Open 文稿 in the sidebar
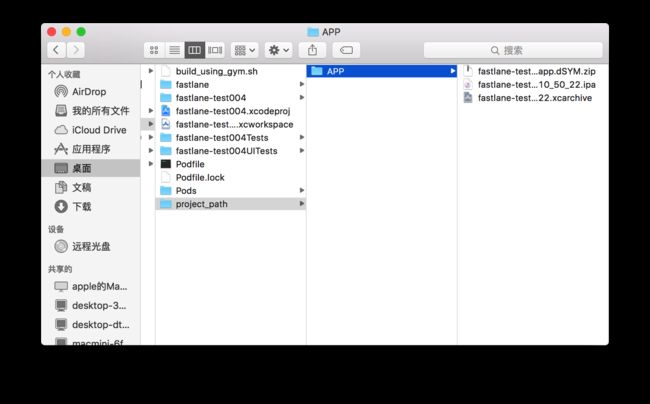650x404 pixels. tap(91, 187)
